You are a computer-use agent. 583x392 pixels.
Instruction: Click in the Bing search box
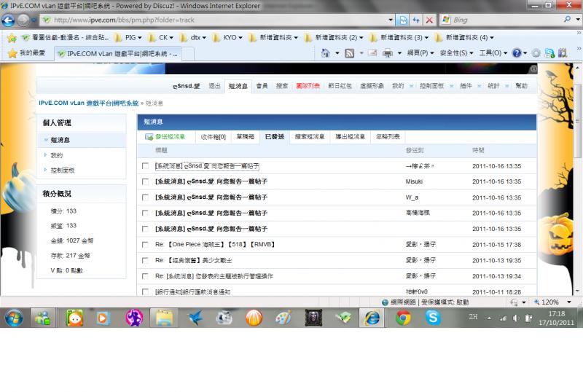(496, 20)
